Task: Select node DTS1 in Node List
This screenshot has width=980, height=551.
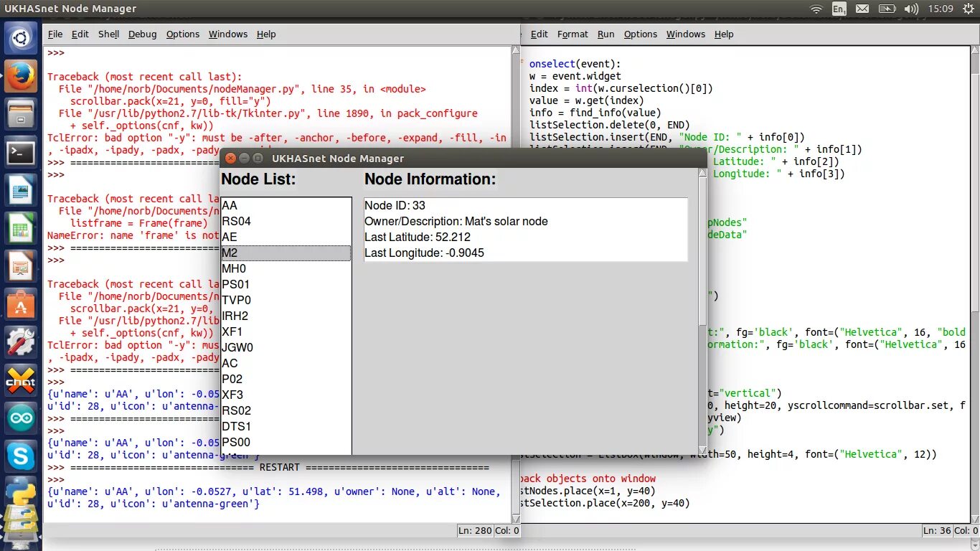Action: 286,426
